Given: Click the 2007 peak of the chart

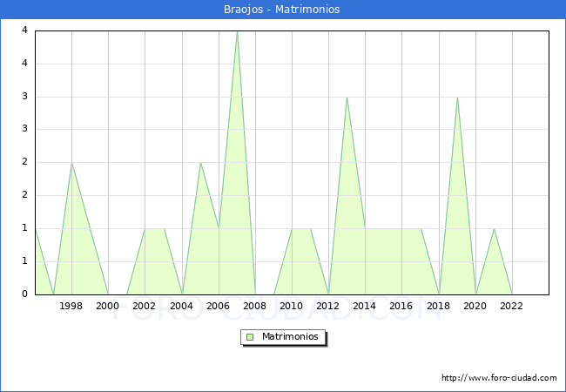Looking at the screenshot, I should (237, 31).
